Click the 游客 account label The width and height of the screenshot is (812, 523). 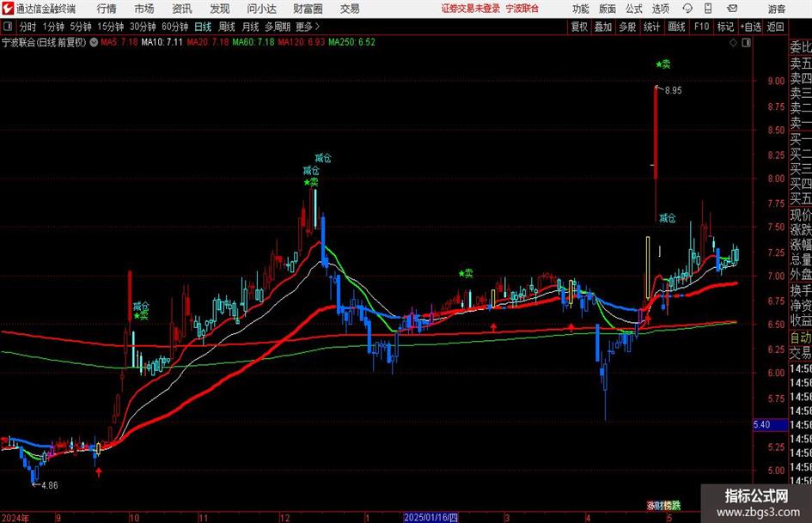point(777,9)
